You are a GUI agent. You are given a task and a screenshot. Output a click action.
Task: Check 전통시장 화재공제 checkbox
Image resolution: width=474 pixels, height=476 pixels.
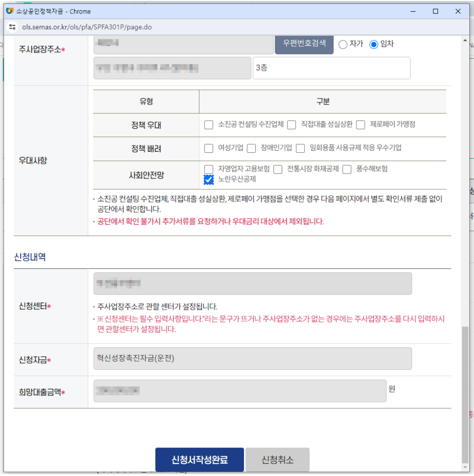click(x=278, y=170)
